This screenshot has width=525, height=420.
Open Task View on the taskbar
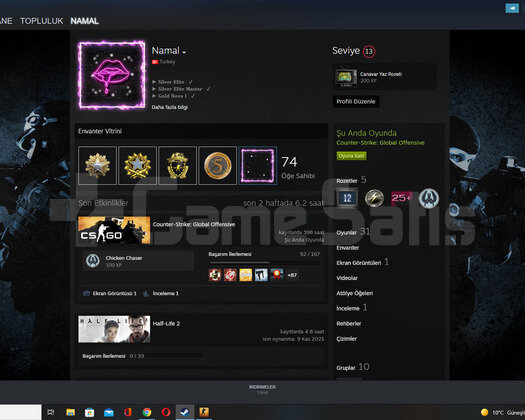(51, 412)
